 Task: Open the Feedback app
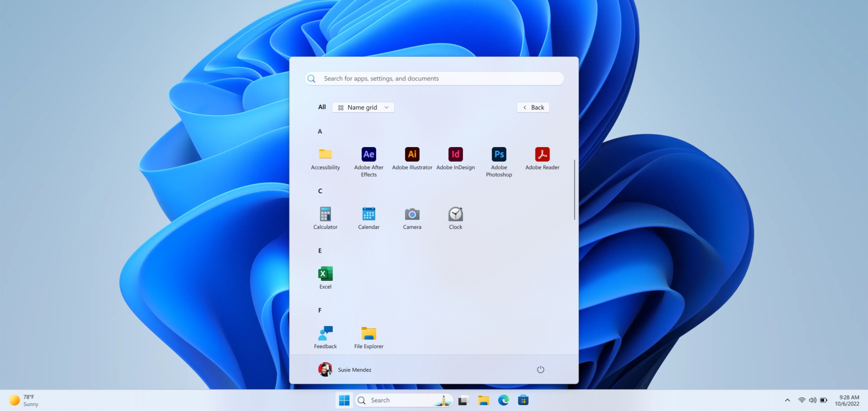click(x=325, y=337)
